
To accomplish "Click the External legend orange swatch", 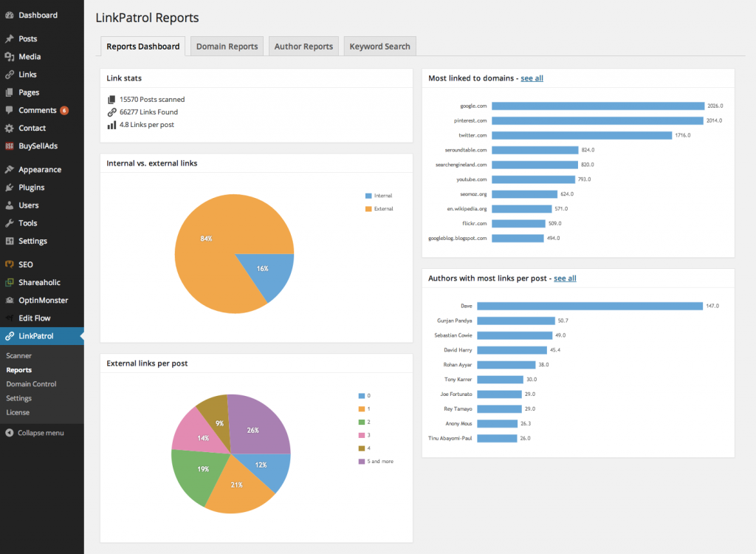I will [368, 209].
